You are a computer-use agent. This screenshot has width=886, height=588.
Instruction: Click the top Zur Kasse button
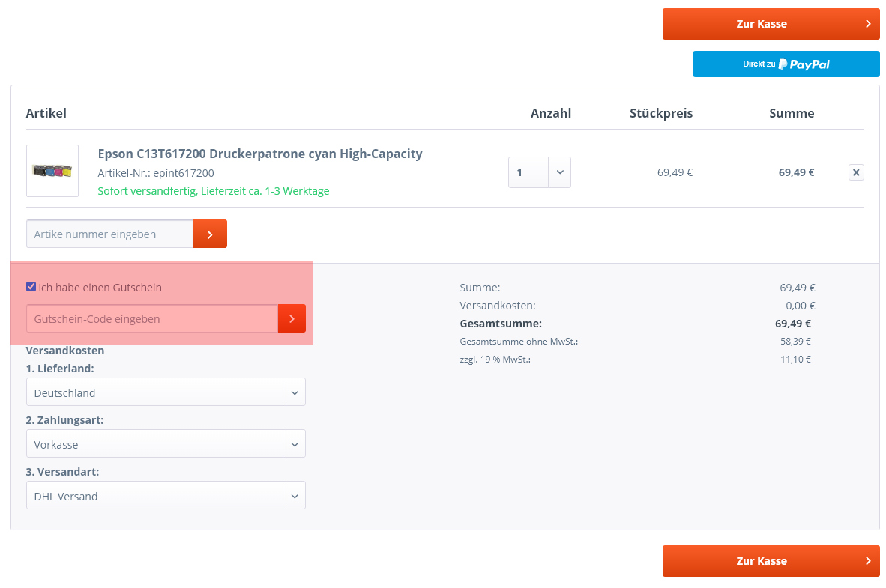[x=771, y=24]
